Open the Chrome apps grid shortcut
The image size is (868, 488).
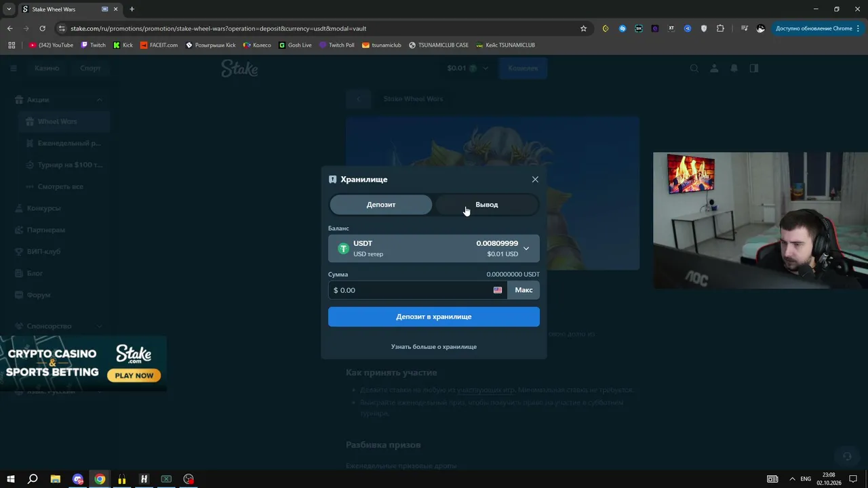(x=12, y=45)
